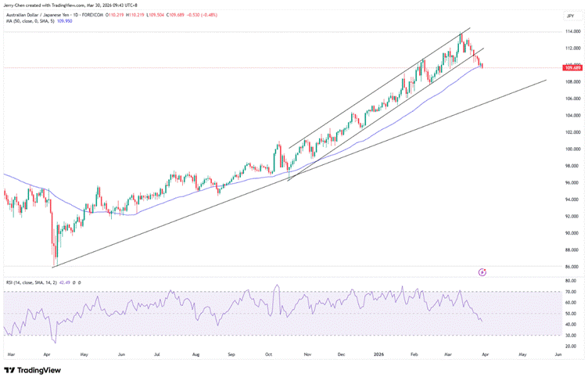Select the RSI (14, close, SMA, 14, 2) indicator label
This screenshot has height=381, width=588.
[x=31, y=282]
